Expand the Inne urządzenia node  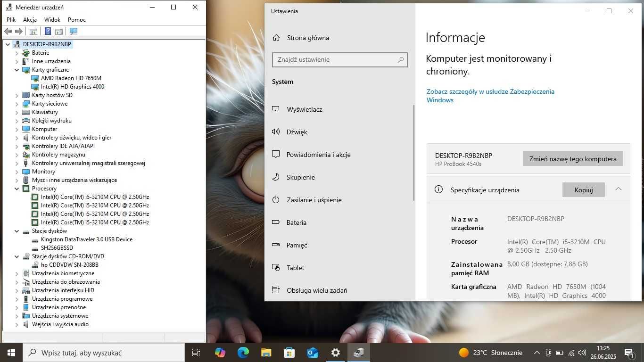point(17,61)
